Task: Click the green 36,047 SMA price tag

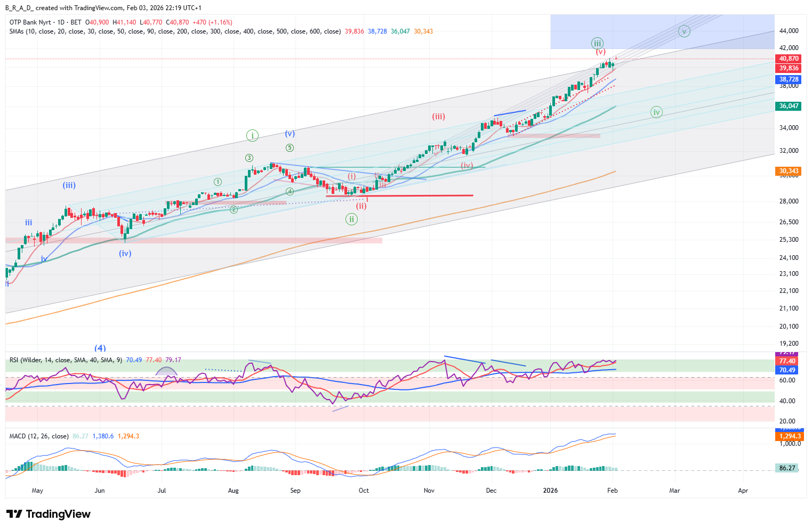Action: tap(789, 106)
